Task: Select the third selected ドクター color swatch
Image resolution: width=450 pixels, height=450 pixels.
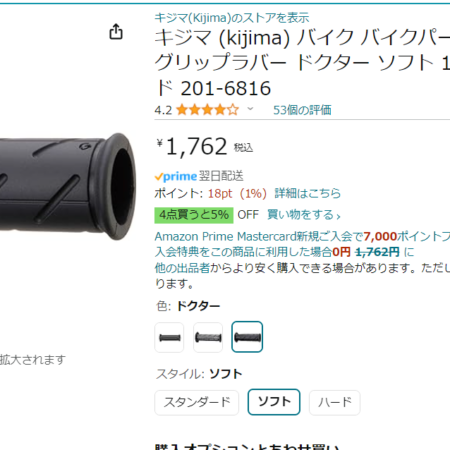Action: [x=247, y=337]
